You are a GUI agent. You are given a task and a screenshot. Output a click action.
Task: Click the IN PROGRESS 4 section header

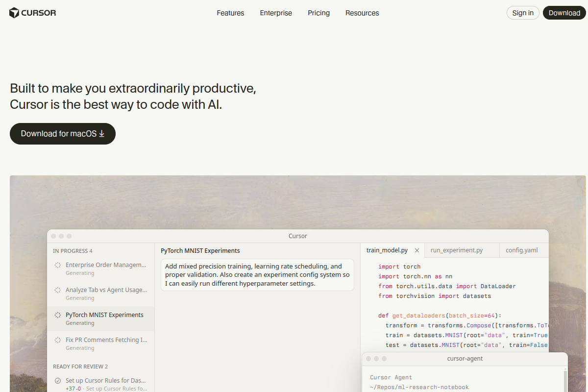point(73,251)
